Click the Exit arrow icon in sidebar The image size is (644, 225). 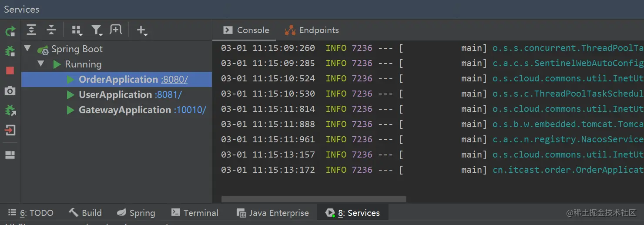coord(10,130)
